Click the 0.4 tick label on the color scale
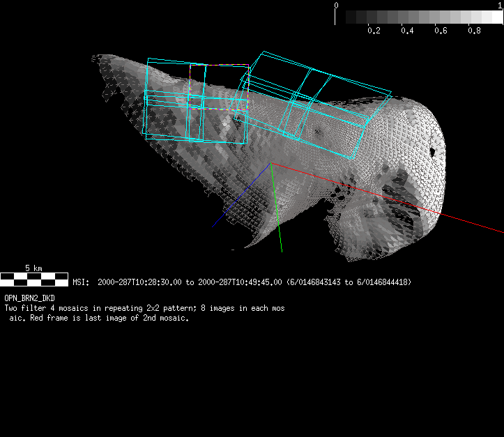504x437 pixels. (x=407, y=31)
